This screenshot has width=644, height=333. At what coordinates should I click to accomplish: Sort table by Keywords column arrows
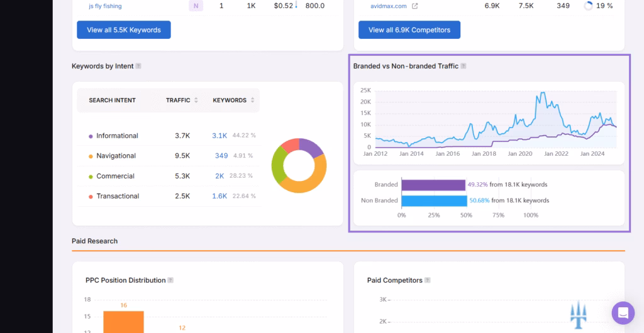pyautogui.click(x=252, y=101)
